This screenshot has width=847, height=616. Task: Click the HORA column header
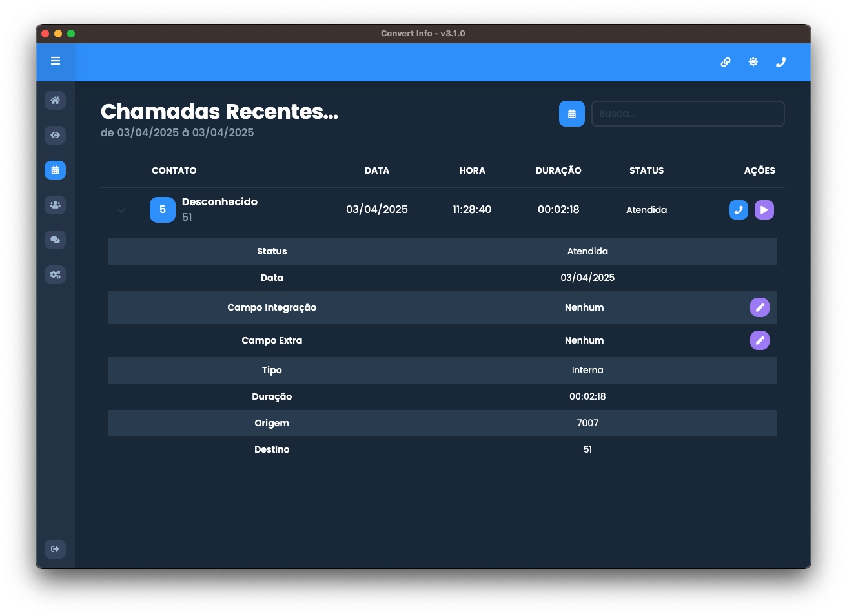(473, 170)
